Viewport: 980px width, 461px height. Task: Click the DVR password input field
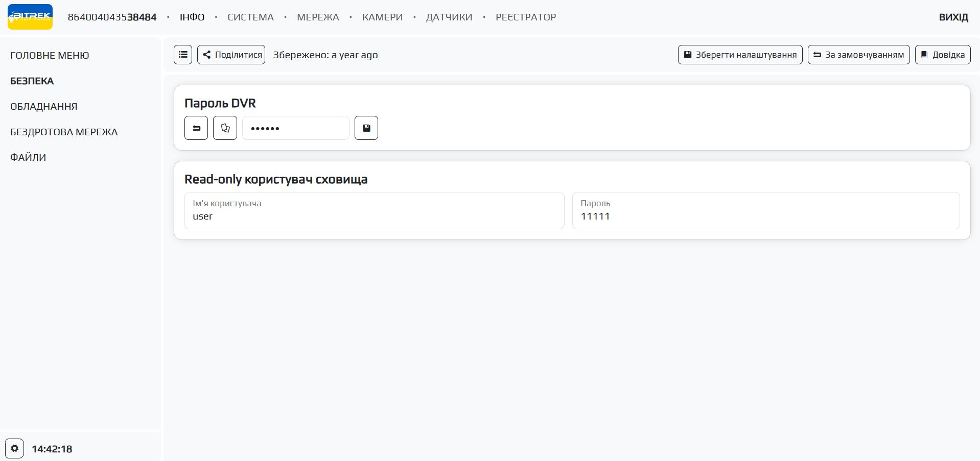tap(296, 128)
